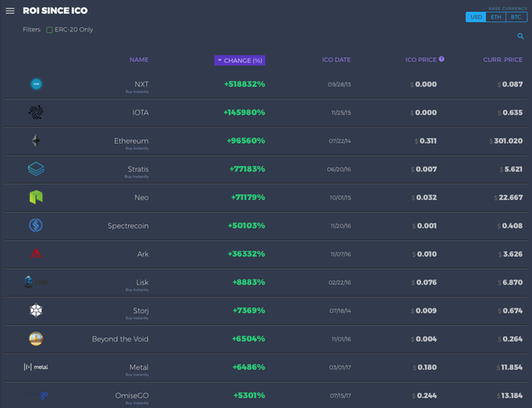The width and height of the screenshot is (532, 408).
Task: Click the NXT coin logo
Action: coord(36,84)
